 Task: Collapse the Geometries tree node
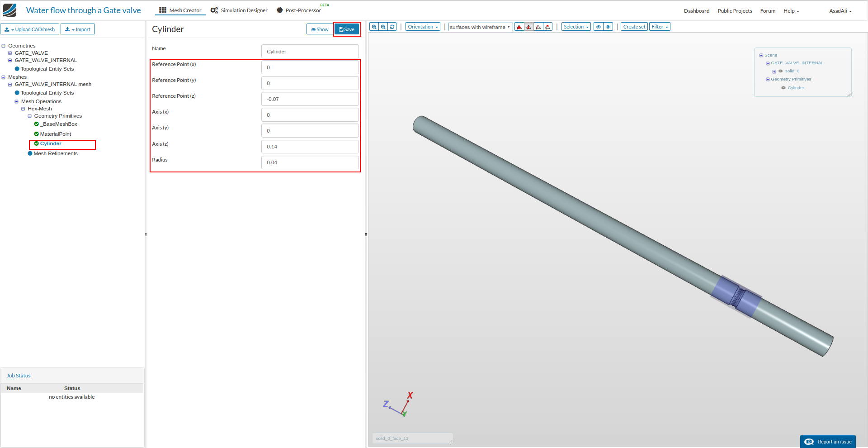(4, 46)
